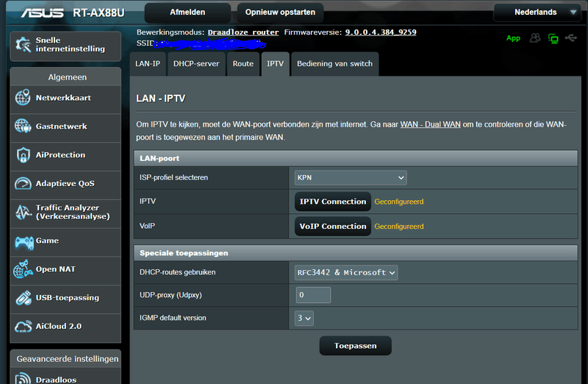Viewport: 588px width, 384px height.
Task: Click the Draadloos wireless icon
Action: (x=23, y=378)
